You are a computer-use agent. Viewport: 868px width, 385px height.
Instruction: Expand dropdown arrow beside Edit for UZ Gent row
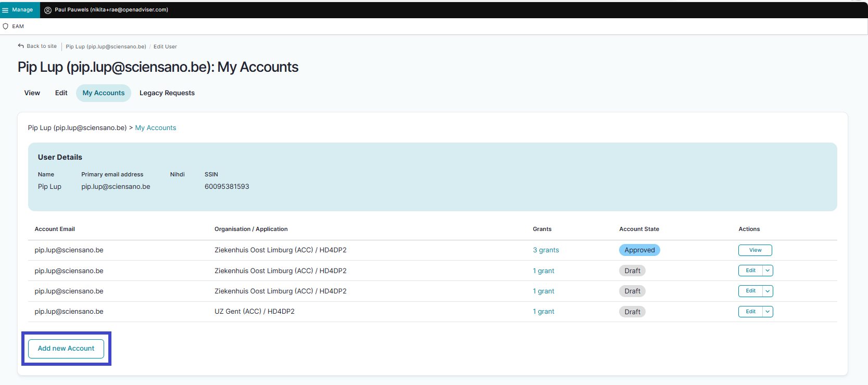pos(768,312)
